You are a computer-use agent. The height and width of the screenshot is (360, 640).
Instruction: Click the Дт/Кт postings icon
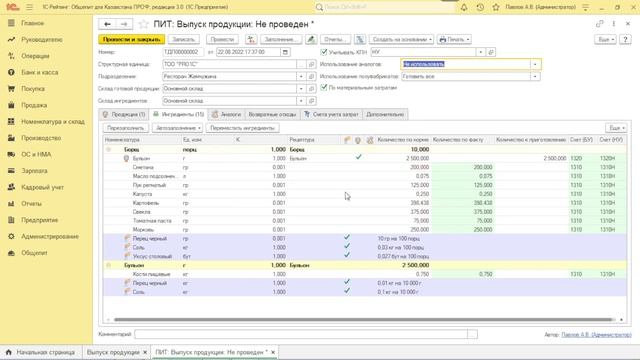pos(251,39)
